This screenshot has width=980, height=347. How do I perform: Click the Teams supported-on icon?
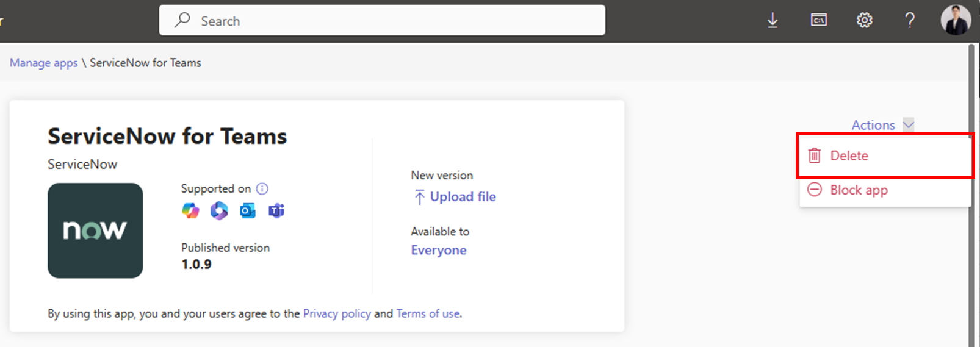point(276,210)
